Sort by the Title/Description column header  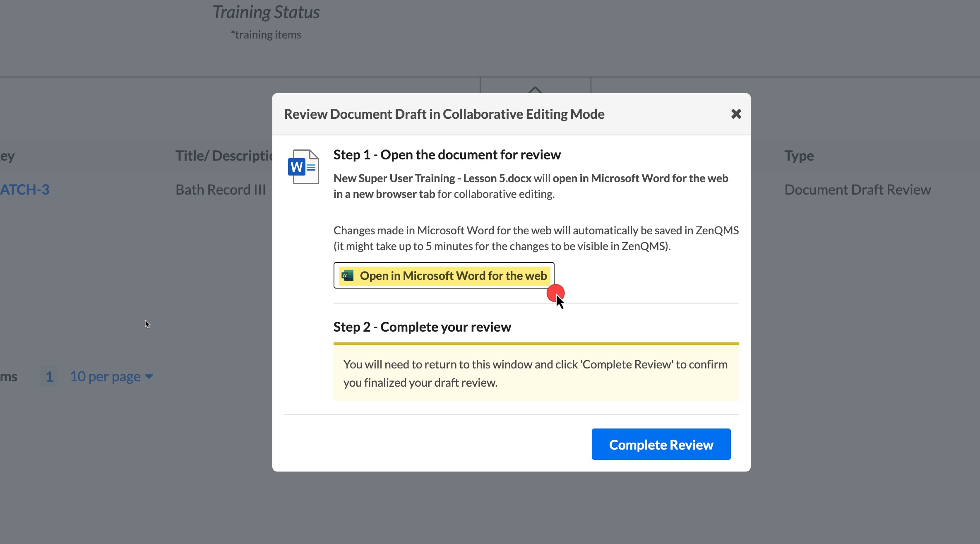pyautogui.click(x=223, y=156)
